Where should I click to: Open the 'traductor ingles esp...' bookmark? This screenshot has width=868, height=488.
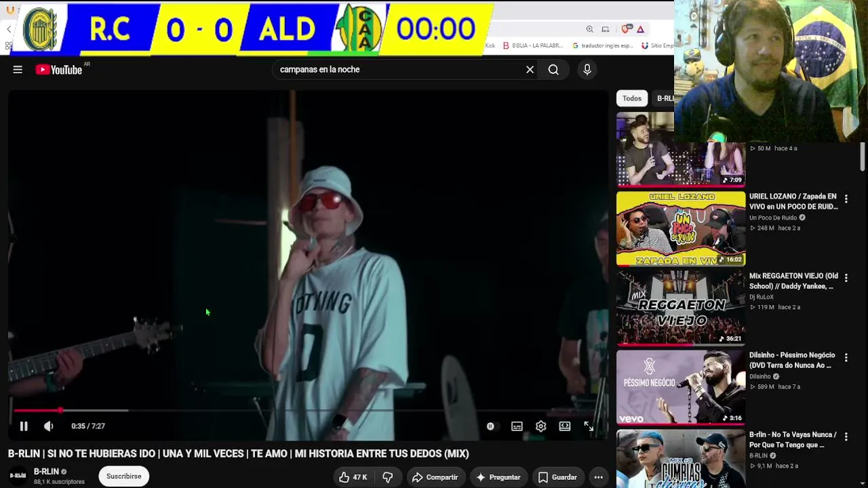point(603,45)
